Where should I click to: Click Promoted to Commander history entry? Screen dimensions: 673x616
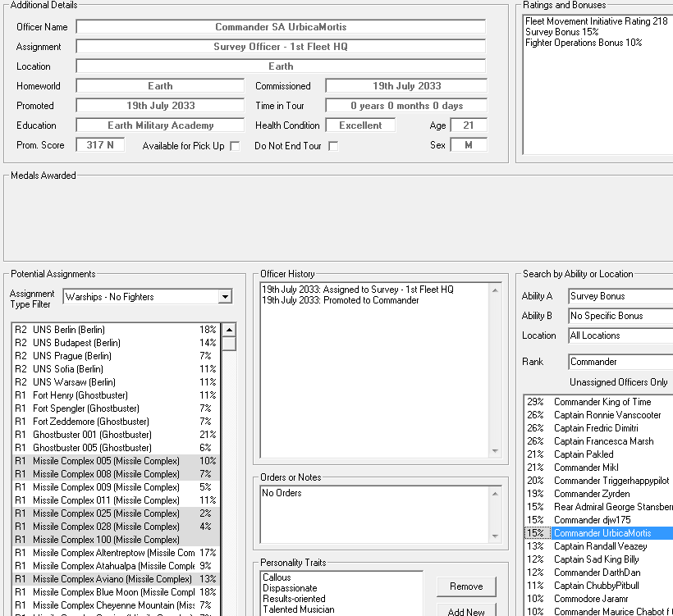click(341, 300)
